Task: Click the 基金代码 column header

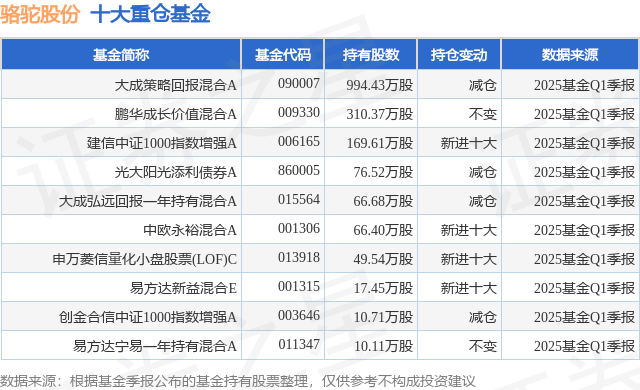Action: [x=282, y=55]
